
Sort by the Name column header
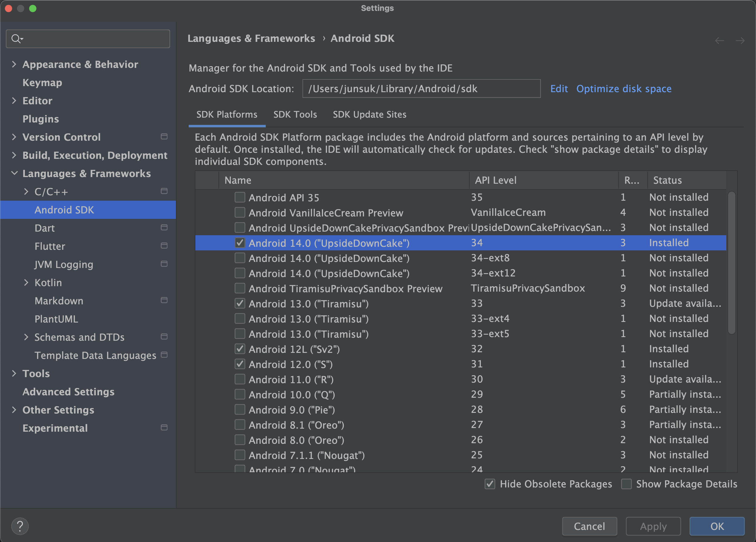tap(344, 180)
